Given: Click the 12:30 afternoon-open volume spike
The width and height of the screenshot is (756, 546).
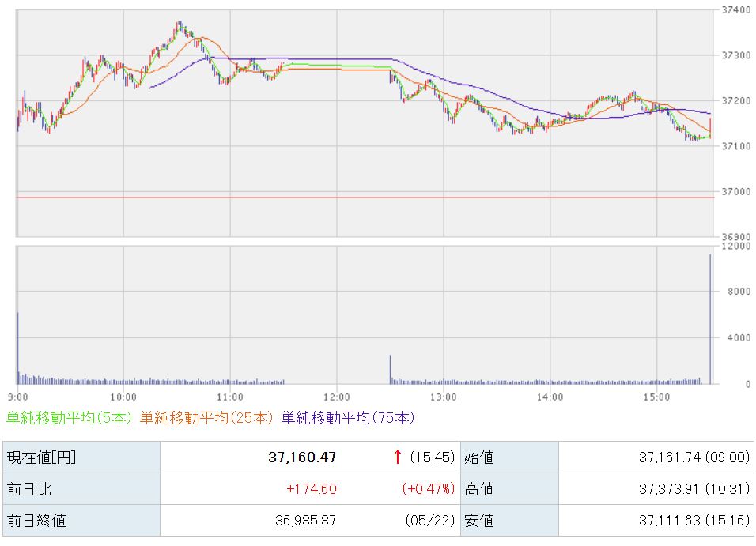Looking at the screenshot, I should 391,370.
